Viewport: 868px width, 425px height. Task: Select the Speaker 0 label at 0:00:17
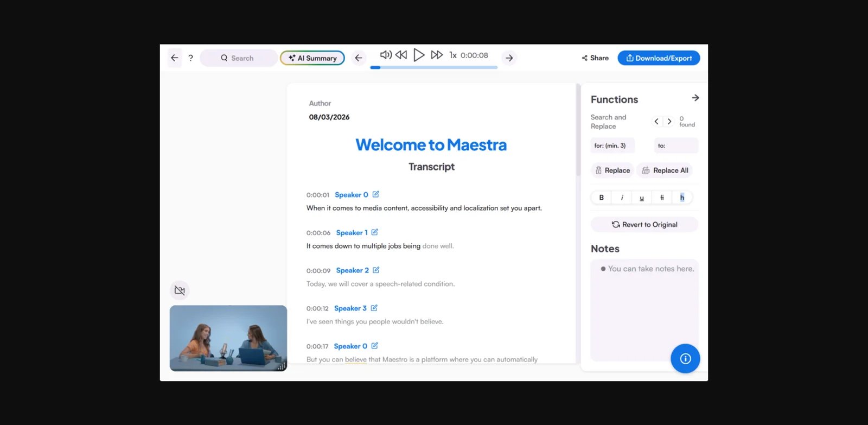point(350,346)
